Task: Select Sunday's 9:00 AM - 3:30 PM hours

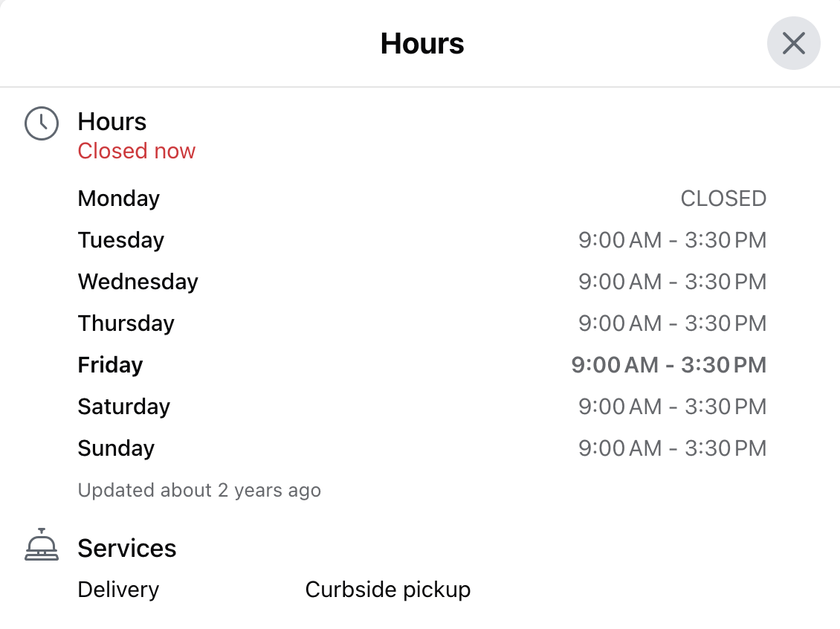Action: [672, 448]
